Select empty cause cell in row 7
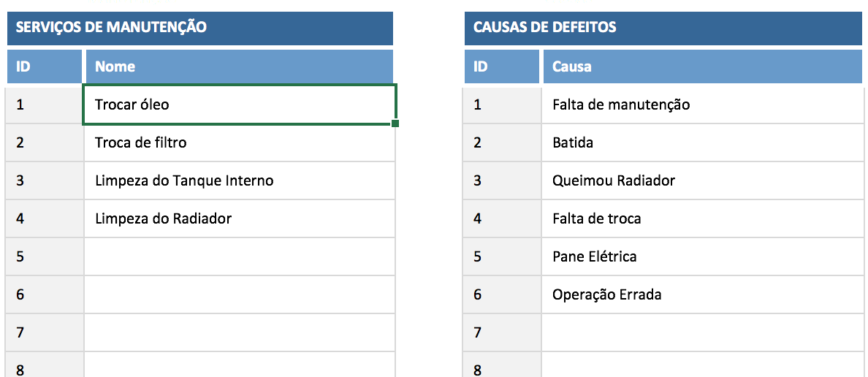 [701, 332]
